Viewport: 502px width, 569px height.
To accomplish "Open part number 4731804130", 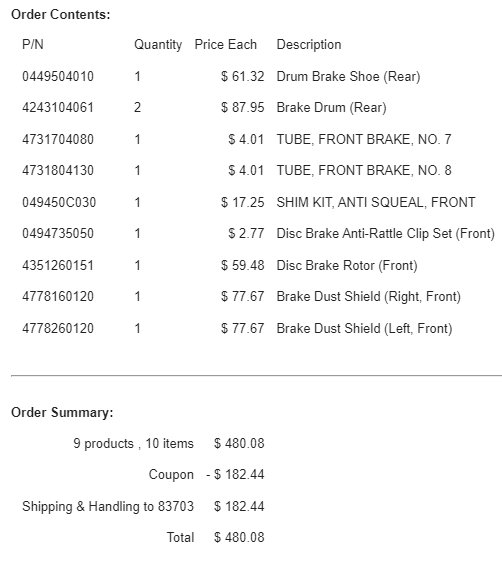I will (x=58, y=170).
